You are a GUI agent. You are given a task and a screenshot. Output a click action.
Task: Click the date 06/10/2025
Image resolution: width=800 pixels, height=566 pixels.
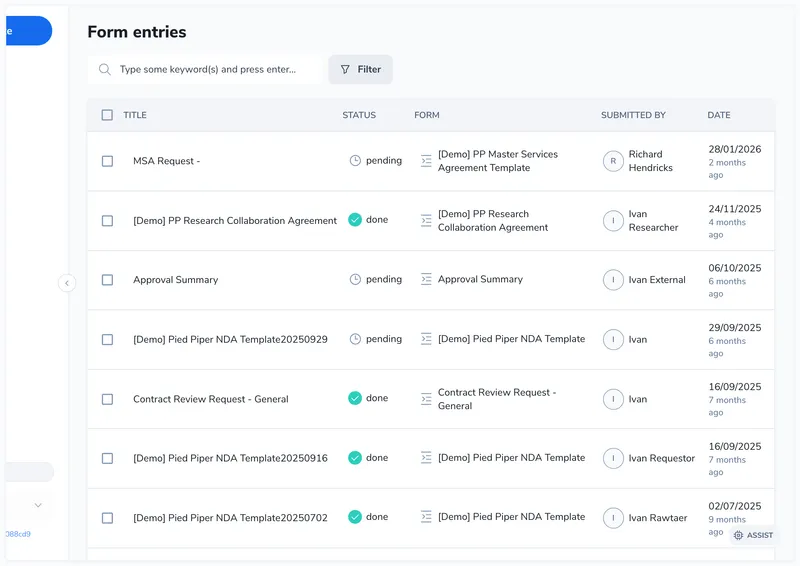735,268
